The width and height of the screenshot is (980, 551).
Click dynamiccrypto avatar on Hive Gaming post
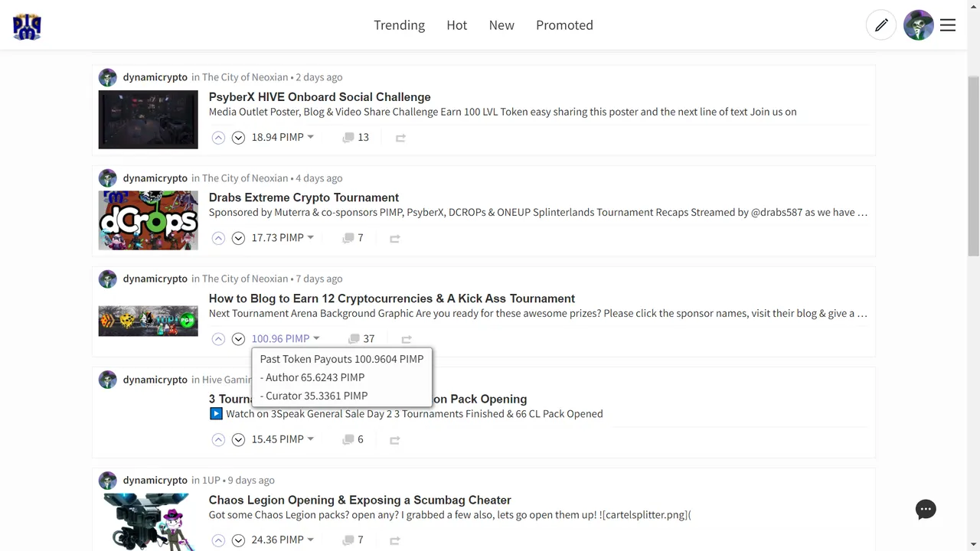pyautogui.click(x=108, y=380)
